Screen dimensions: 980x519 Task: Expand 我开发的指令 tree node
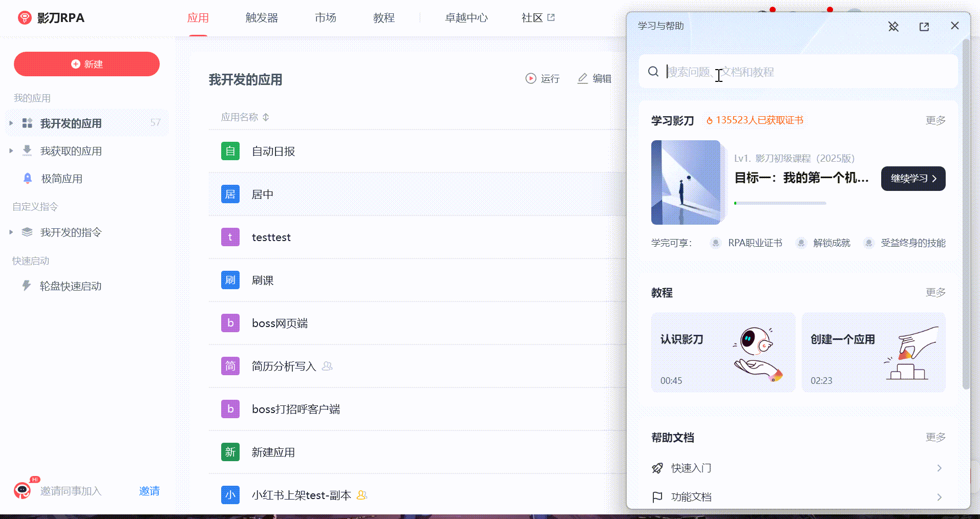click(x=11, y=232)
